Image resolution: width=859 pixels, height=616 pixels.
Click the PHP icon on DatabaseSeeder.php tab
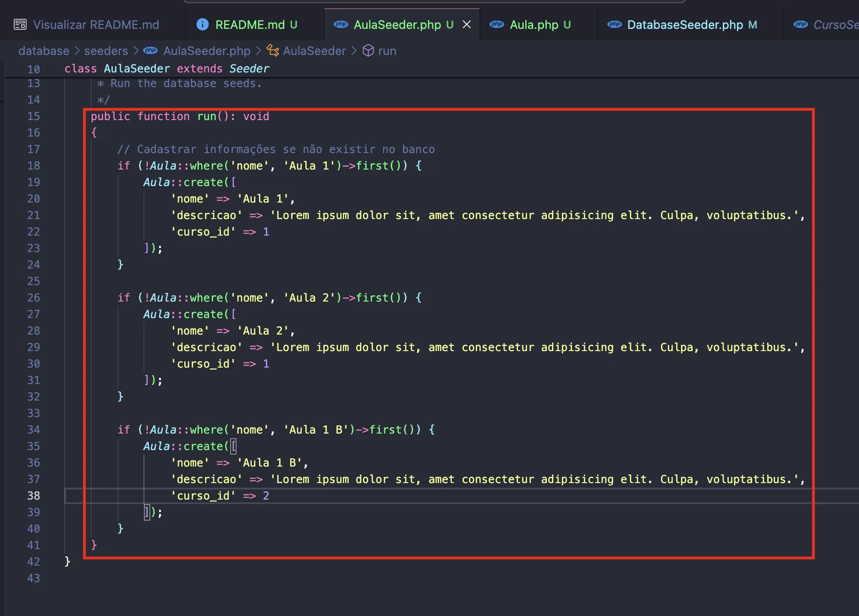[614, 25]
